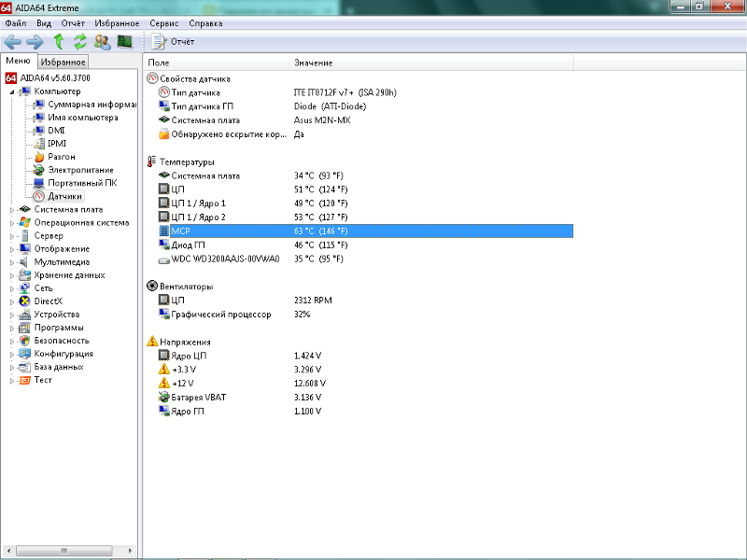Click the Сервер tower icon
Screen dimensions: 747x560
[25, 236]
